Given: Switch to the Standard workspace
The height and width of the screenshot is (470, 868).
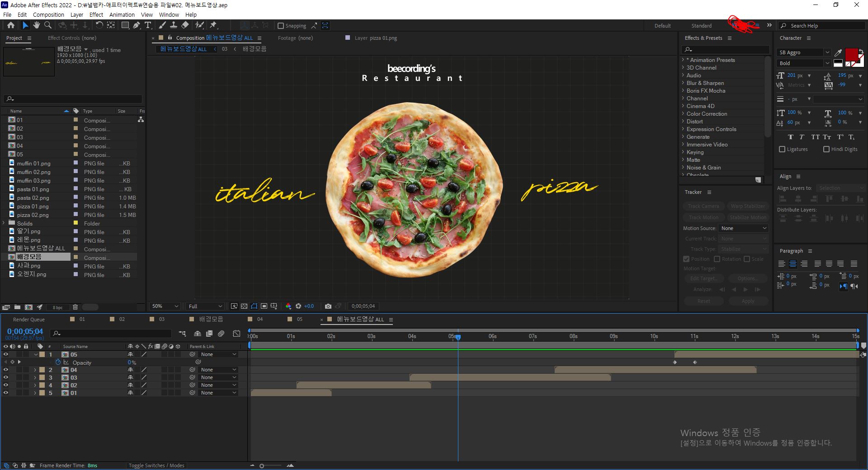Looking at the screenshot, I should 701,26.
